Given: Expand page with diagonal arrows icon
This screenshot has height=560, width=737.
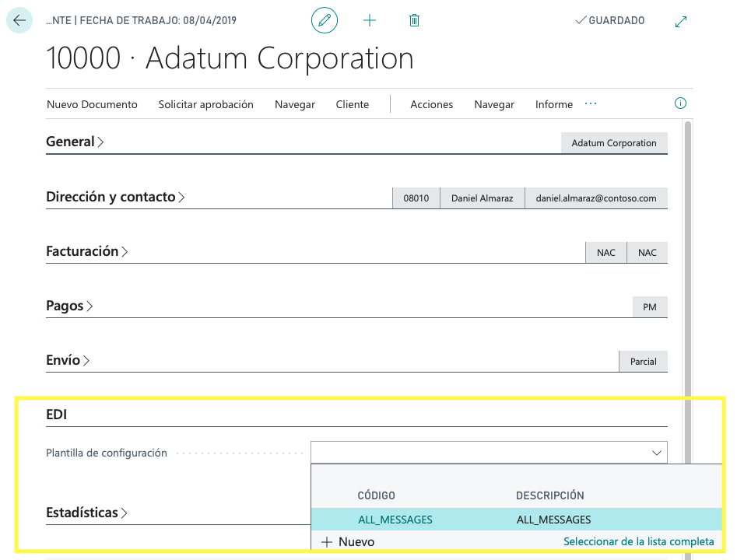Looking at the screenshot, I should [681, 22].
